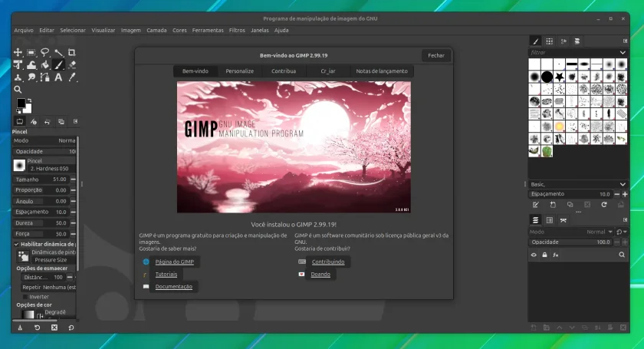Select the Eraser tool
The image size is (644, 349).
click(72, 64)
